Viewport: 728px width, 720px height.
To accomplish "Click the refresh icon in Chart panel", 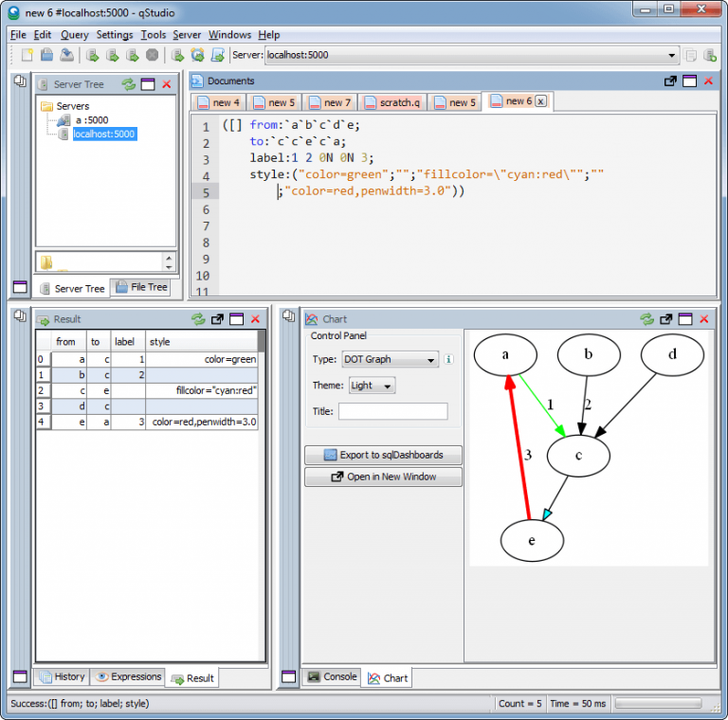I will [x=647, y=319].
